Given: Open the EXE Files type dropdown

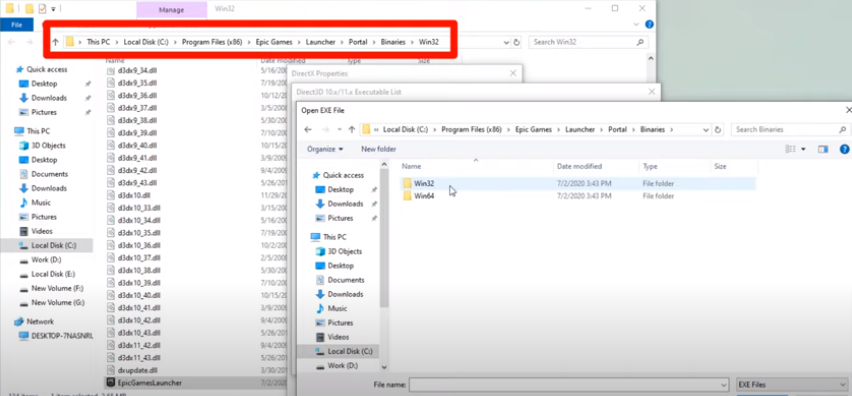Looking at the screenshot, I should (792, 385).
